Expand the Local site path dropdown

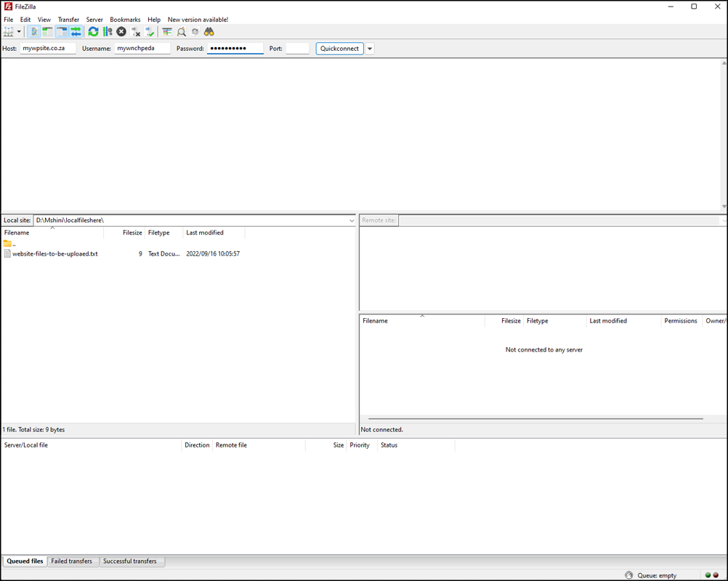point(352,220)
